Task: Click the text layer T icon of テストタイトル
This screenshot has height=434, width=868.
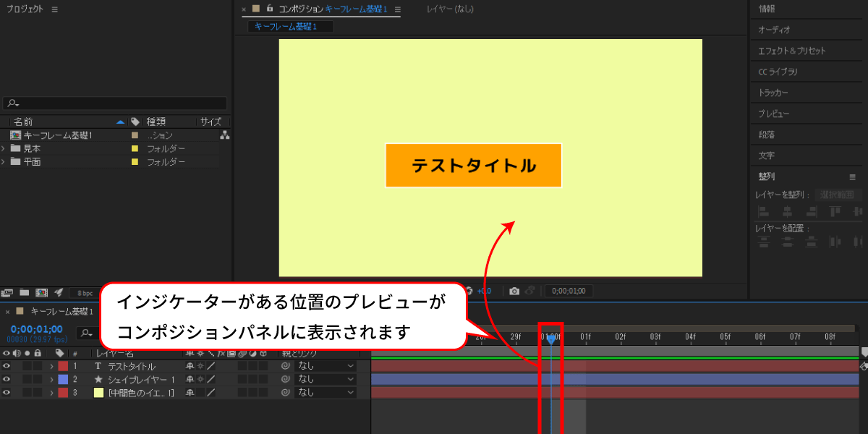Action: (x=98, y=366)
